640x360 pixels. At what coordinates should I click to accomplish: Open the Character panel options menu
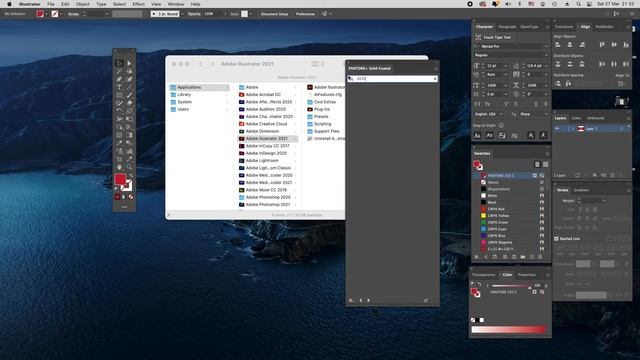[x=547, y=27]
